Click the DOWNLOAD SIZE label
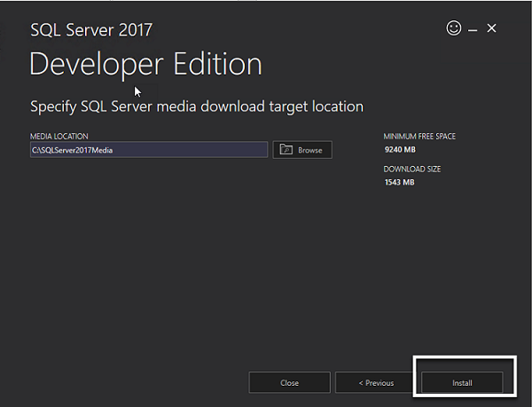 [412, 168]
